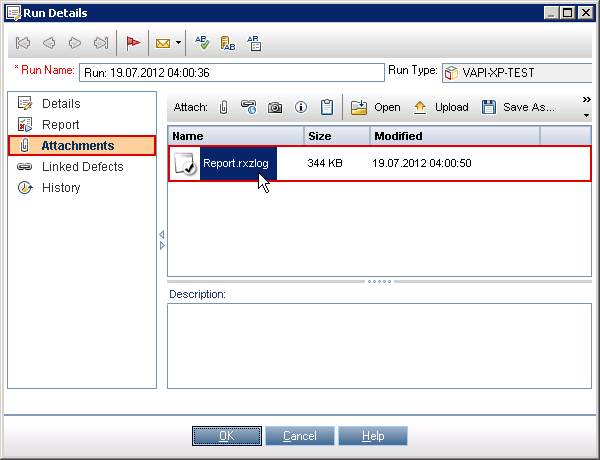
Task: Maximize the Run Details window
Action: [568, 13]
